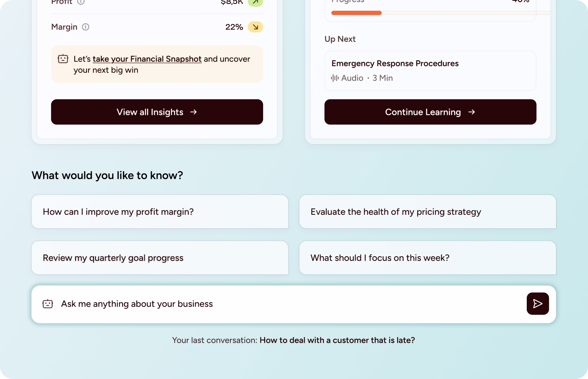This screenshot has height=379, width=588.
Task: Click the arrow icon on View all Insights
Action: pyautogui.click(x=193, y=112)
